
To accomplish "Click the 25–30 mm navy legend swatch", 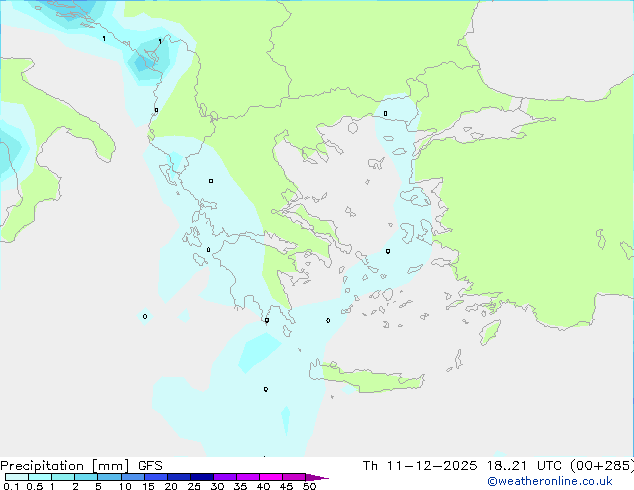I will pos(201,477).
